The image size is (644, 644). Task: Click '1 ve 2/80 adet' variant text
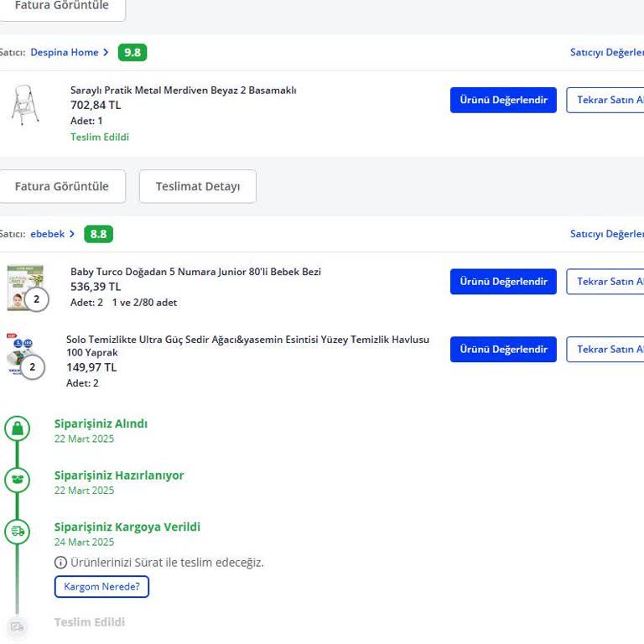[x=144, y=303]
